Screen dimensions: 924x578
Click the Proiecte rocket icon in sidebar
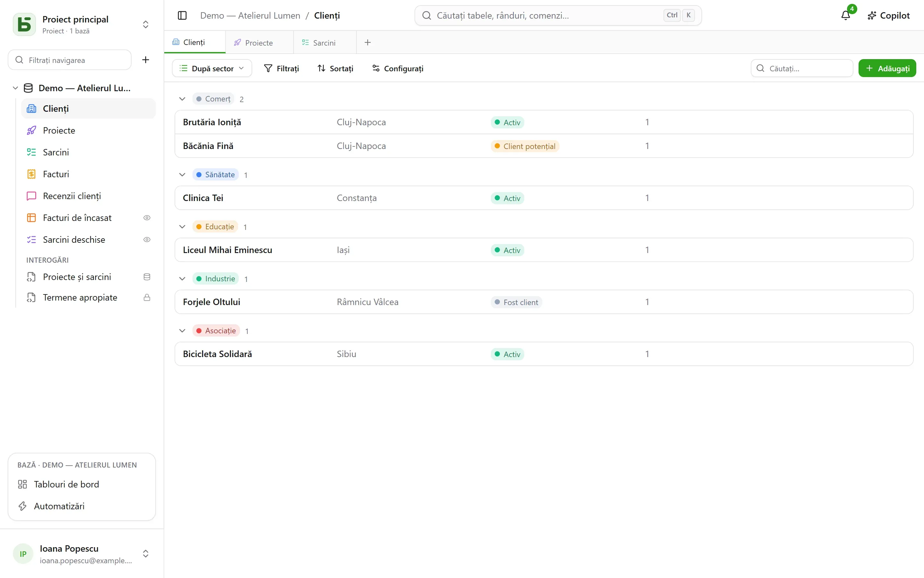[x=31, y=130]
